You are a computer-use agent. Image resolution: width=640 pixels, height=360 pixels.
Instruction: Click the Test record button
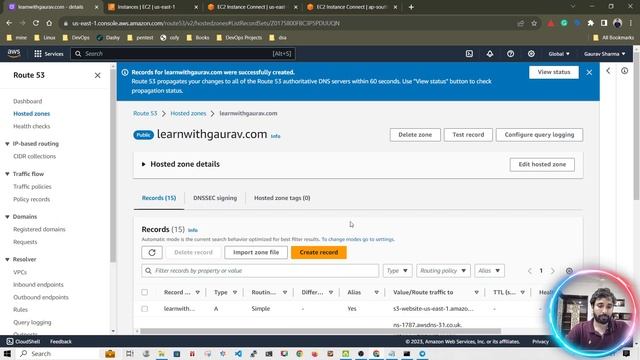tap(468, 135)
